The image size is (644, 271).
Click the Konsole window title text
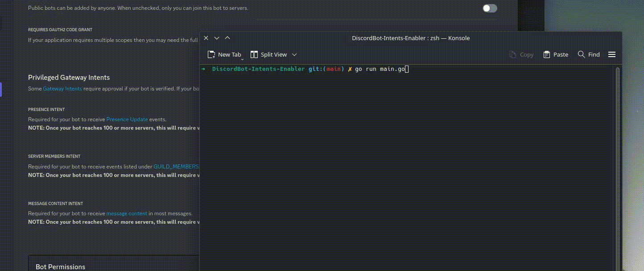(x=411, y=38)
